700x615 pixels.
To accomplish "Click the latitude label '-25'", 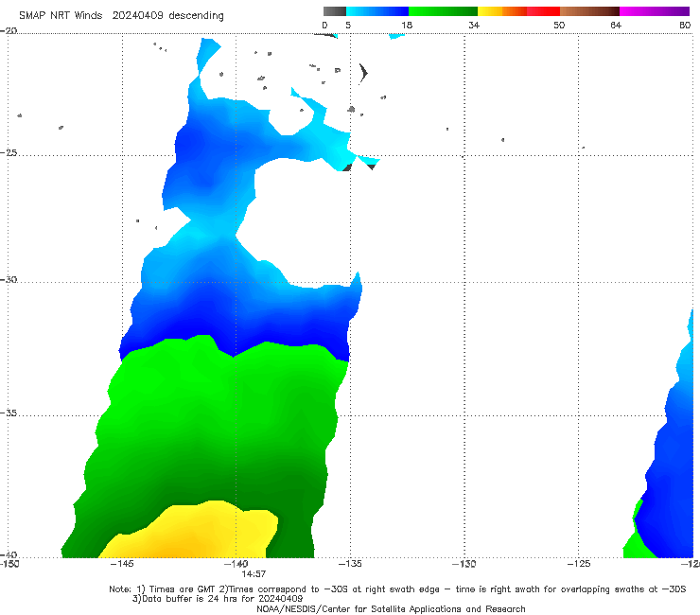I will point(9,152).
